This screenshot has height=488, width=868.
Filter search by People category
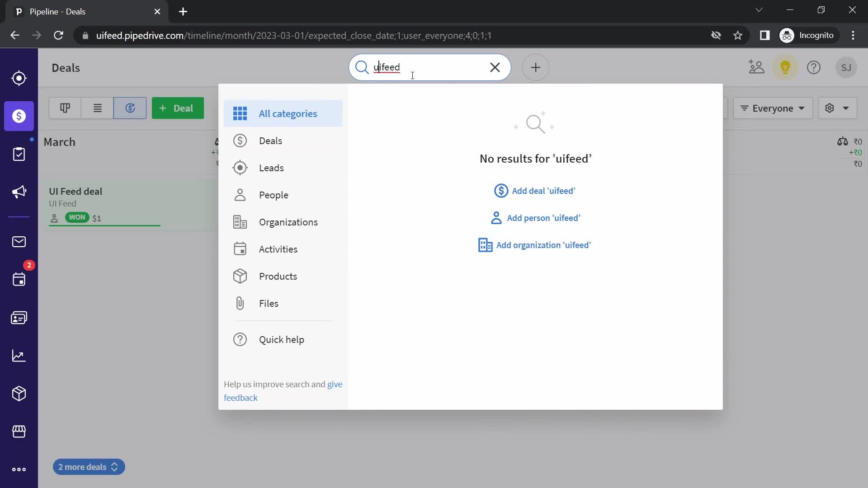pyautogui.click(x=283, y=195)
